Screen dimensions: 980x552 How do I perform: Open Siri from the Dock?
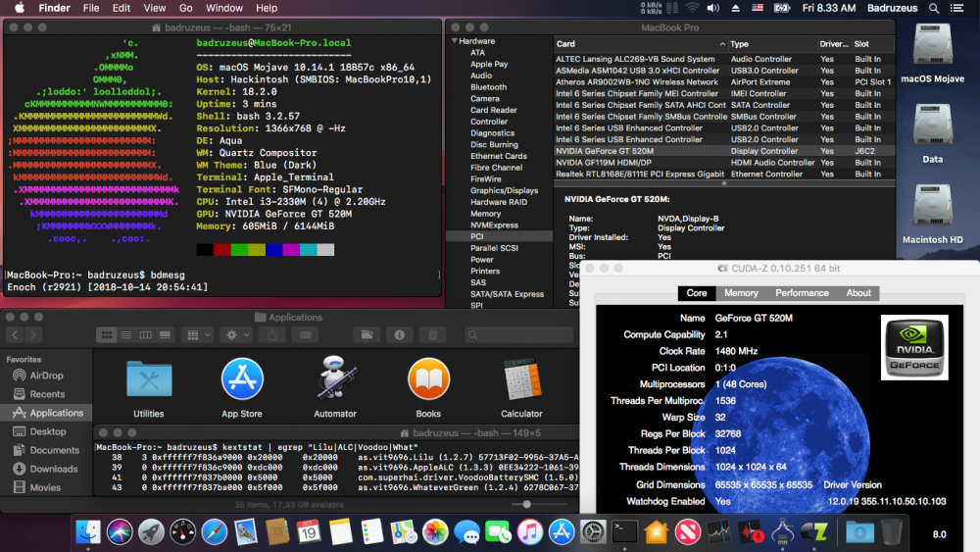pyautogui.click(x=120, y=532)
